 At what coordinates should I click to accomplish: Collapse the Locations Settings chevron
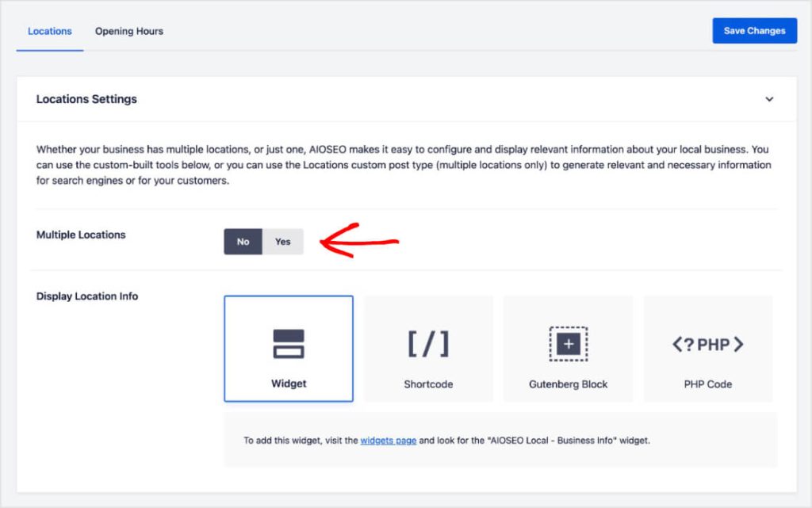(768, 100)
